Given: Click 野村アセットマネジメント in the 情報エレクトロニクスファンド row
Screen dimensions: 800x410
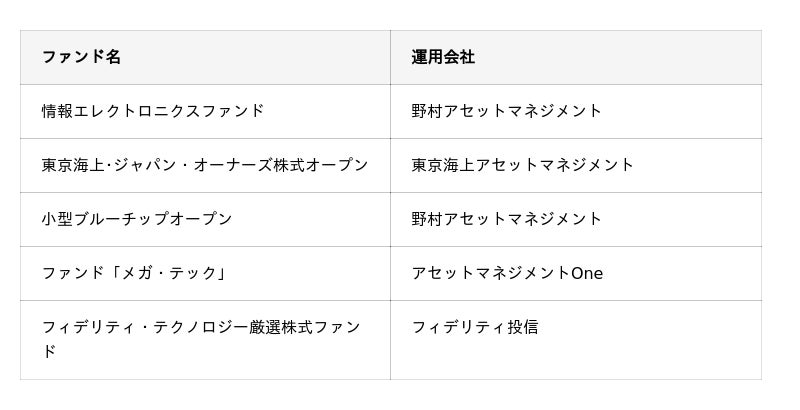Looking at the screenshot, I should coord(507,111).
